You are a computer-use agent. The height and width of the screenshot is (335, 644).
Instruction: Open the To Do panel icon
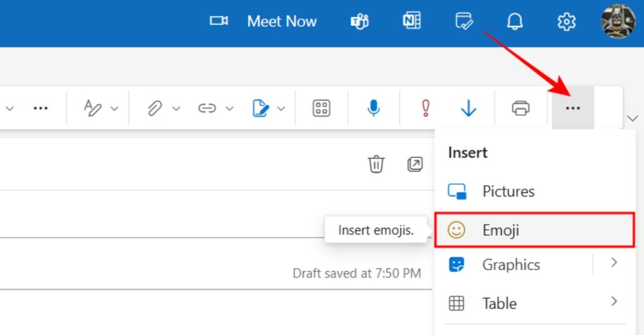(x=464, y=21)
